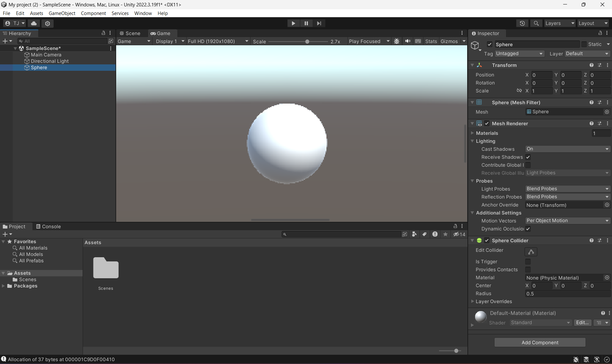Screen dimensions: 612x364
Task: Mute audio in the Game view
Action: [x=407, y=41]
